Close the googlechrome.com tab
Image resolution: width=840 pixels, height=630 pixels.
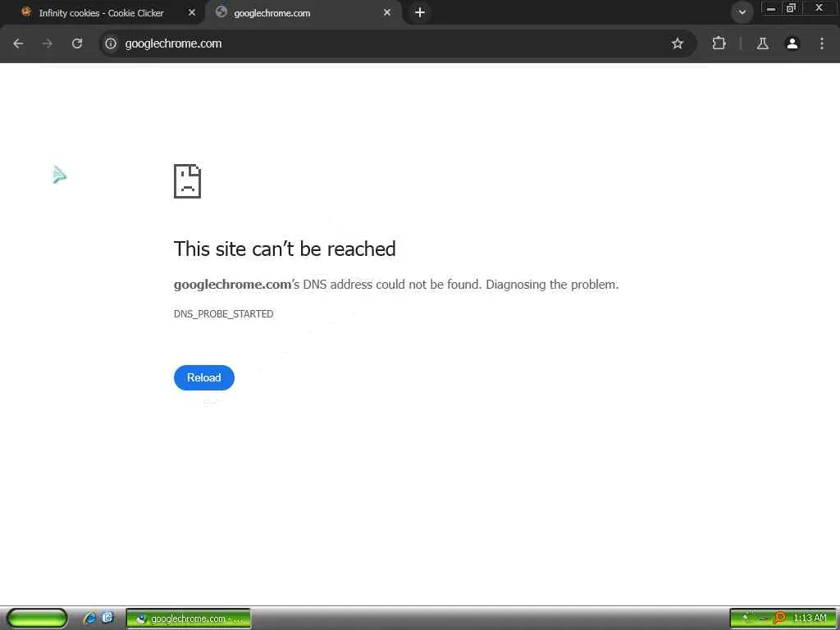pos(387,12)
